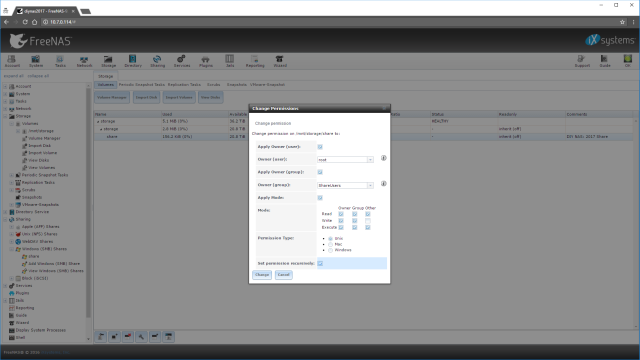
Task: Click Change button in dialog
Action: [x=262, y=275]
